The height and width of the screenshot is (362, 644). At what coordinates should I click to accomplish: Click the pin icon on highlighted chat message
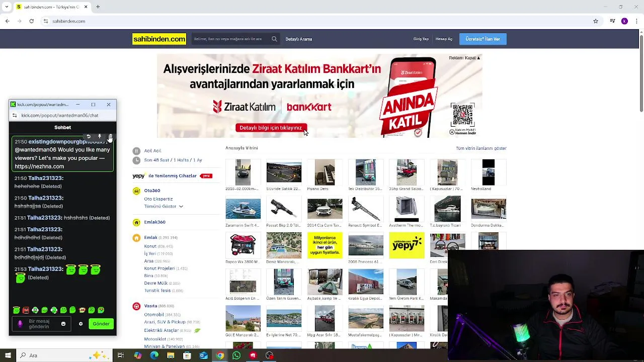click(x=100, y=136)
